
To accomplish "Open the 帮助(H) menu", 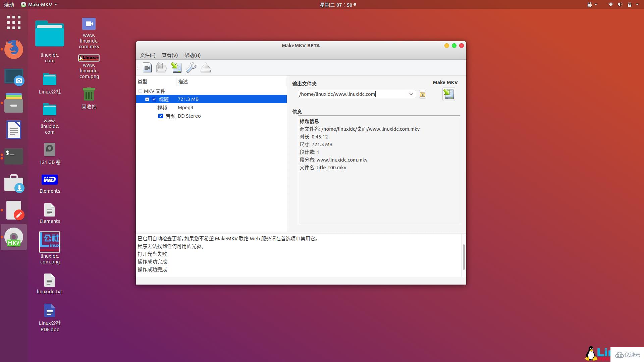I will [x=192, y=55].
